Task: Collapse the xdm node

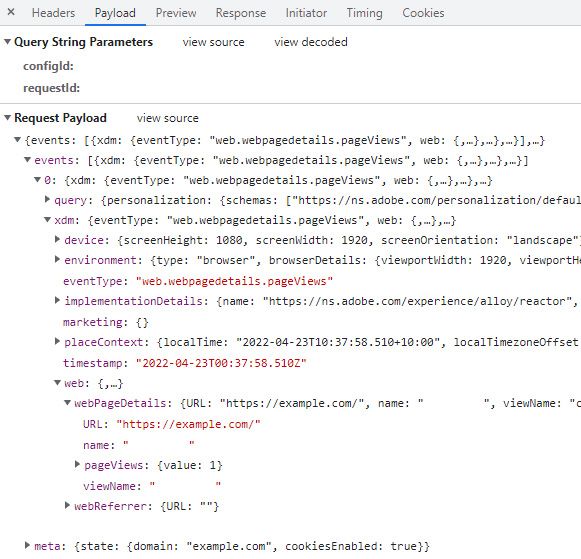Action: coord(47,220)
